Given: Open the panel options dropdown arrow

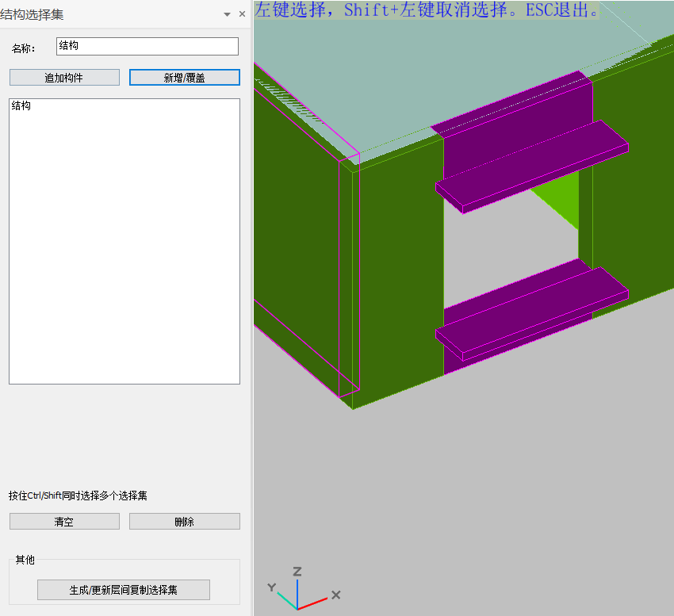Looking at the screenshot, I should [228, 14].
